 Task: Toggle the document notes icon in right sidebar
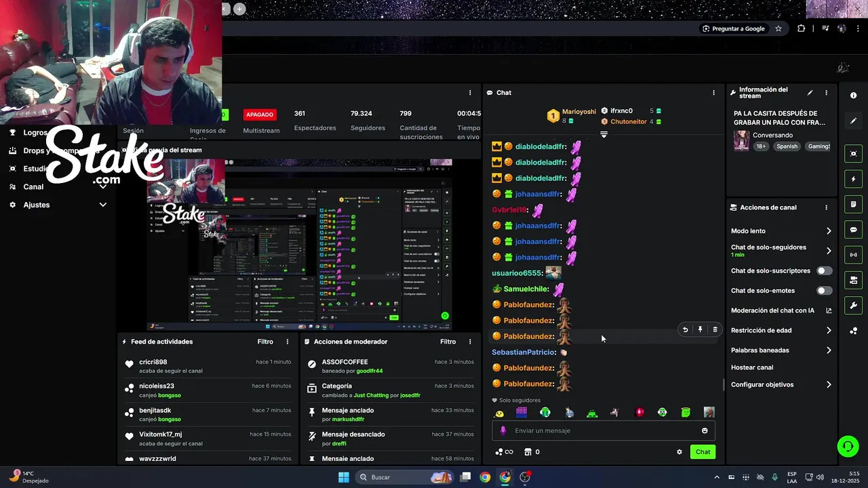tap(853, 205)
